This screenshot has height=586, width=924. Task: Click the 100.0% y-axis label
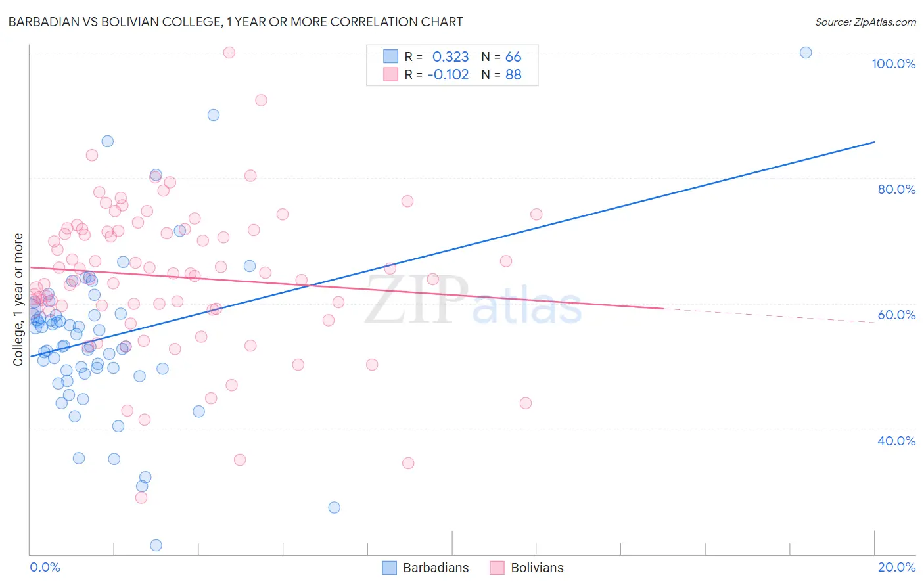click(893, 64)
